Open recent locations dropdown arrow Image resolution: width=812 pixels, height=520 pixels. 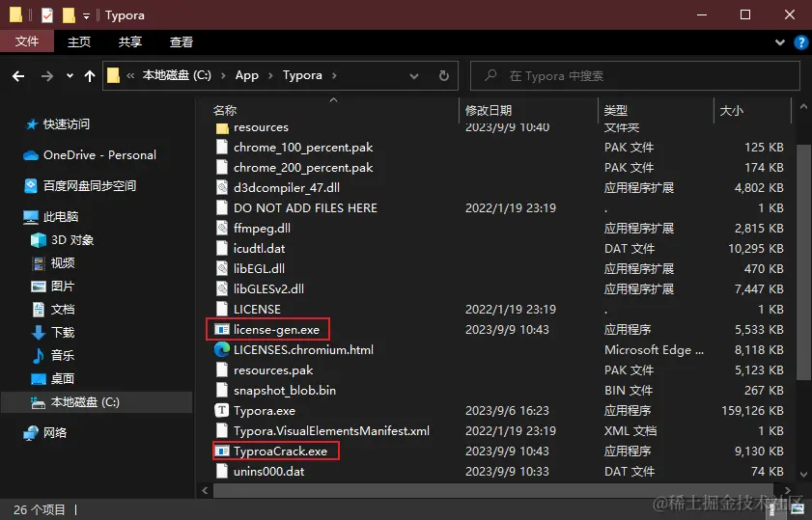(70, 76)
